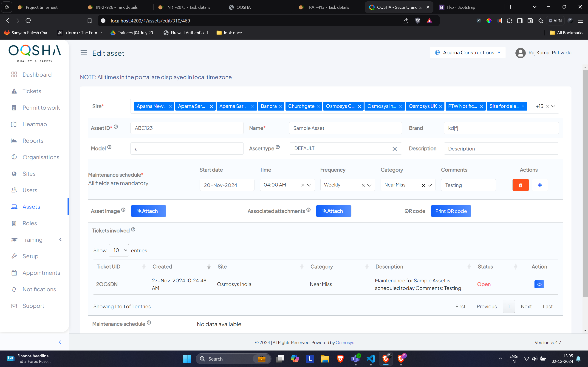
Task: Toggle the hamburger sidebar menu
Action: (84, 53)
